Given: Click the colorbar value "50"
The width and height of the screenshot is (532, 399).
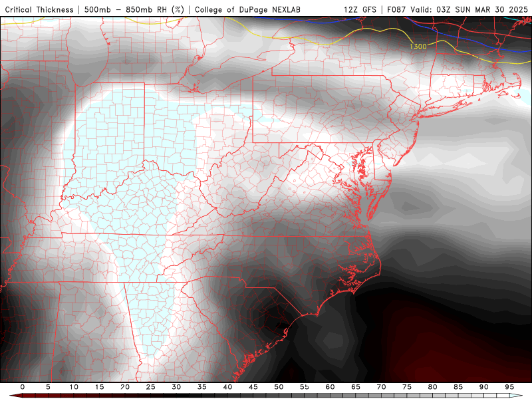Looking at the screenshot, I should pos(279,387).
